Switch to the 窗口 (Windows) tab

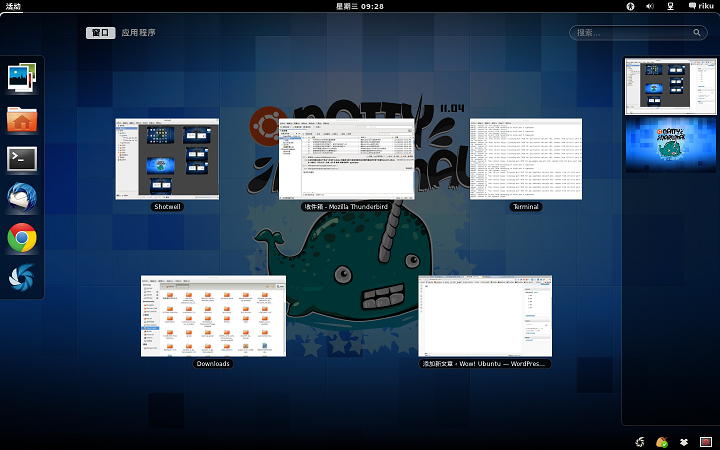(x=101, y=33)
